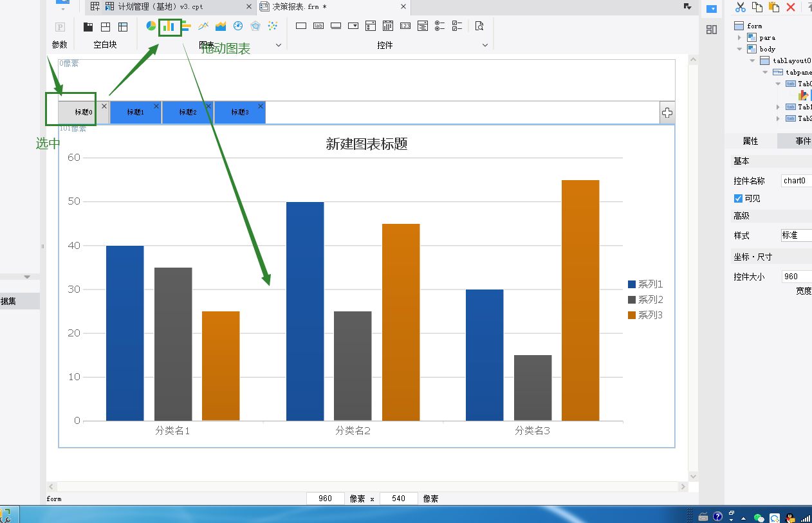This screenshot has height=523, width=812.
Task: Expand the Tab1 tree node
Action: click(778, 107)
